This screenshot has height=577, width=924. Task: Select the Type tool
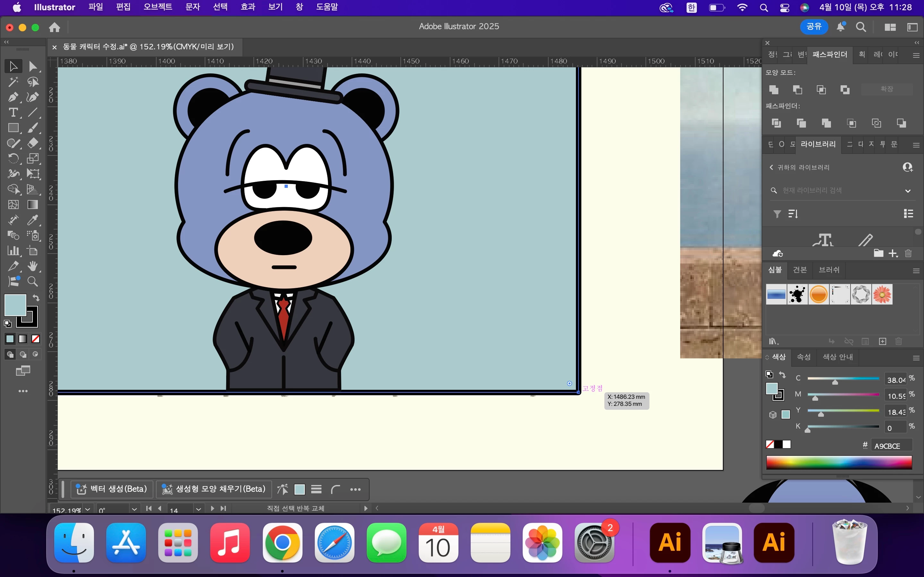[x=13, y=113]
